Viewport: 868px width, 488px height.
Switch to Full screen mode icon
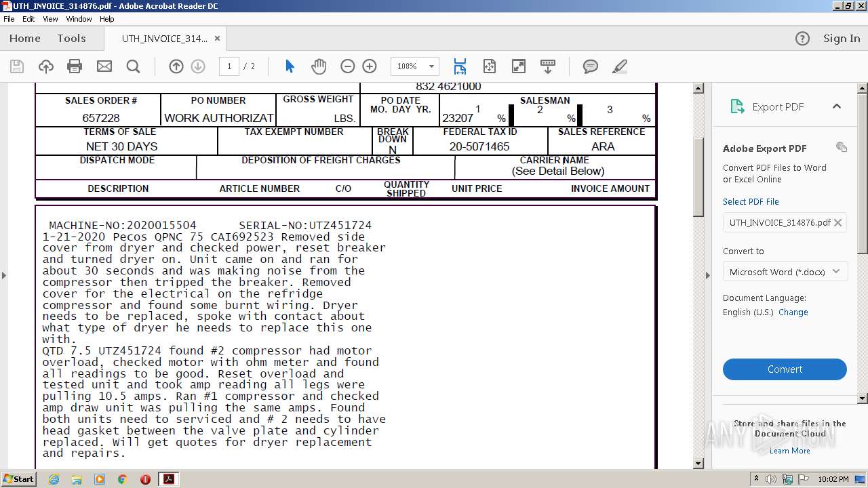coord(518,66)
